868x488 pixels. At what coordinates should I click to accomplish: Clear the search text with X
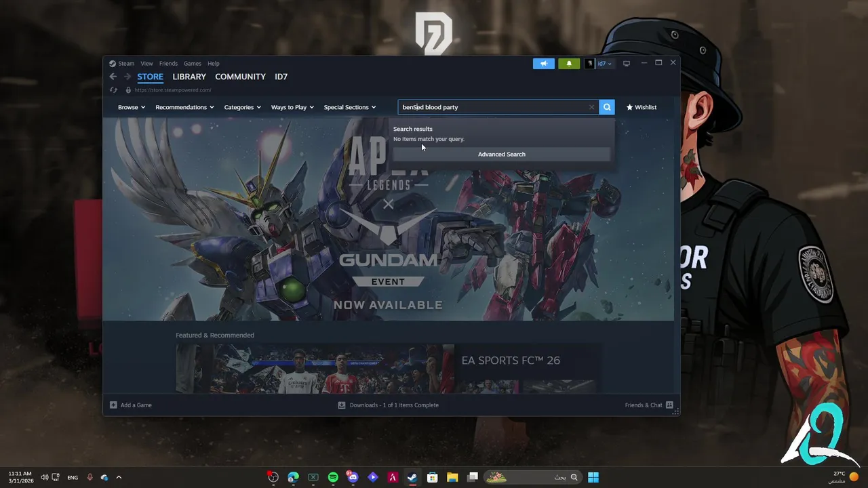tap(592, 107)
